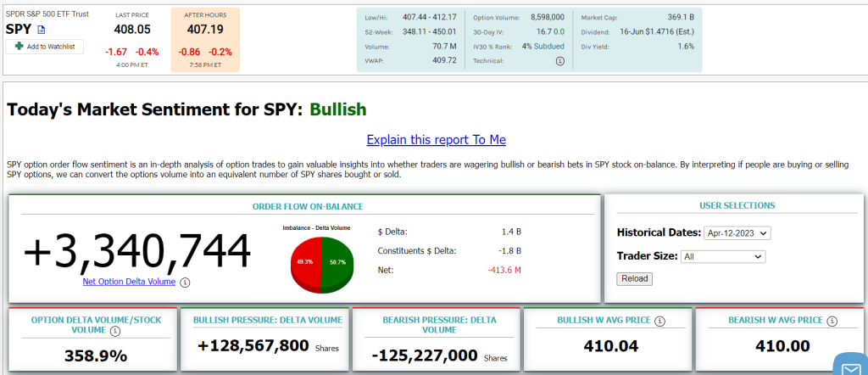Open the mail chat bubble icon
The image size is (868, 375).
coord(851,367)
